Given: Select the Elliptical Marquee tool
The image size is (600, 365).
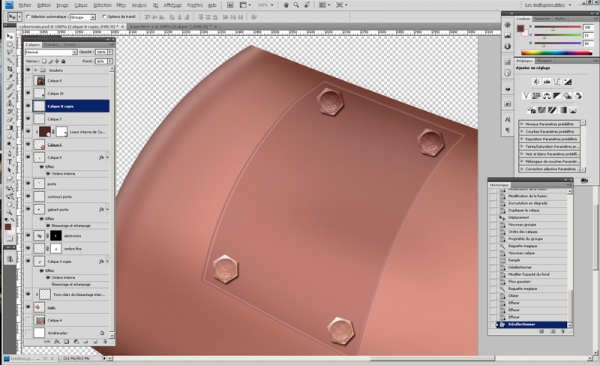Looking at the screenshot, I should click(x=10, y=45).
